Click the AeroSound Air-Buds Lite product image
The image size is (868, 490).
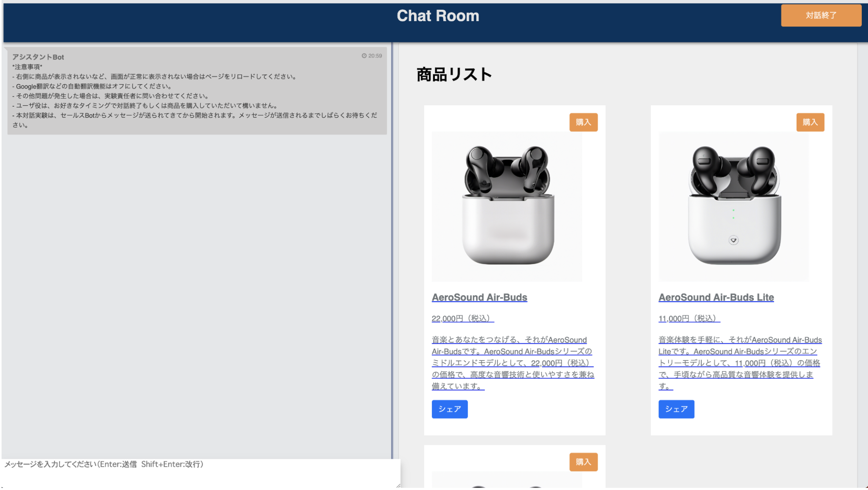pyautogui.click(x=733, y=206)
